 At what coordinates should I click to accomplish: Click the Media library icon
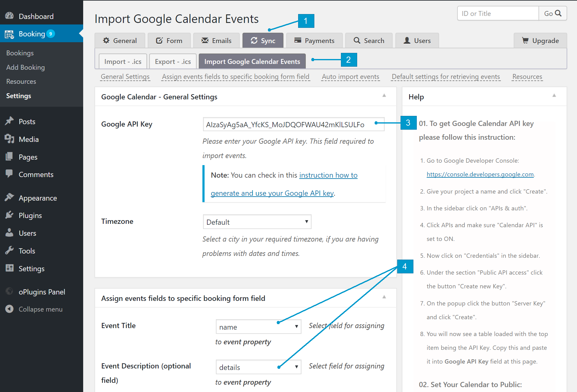[x=9, y=139]
